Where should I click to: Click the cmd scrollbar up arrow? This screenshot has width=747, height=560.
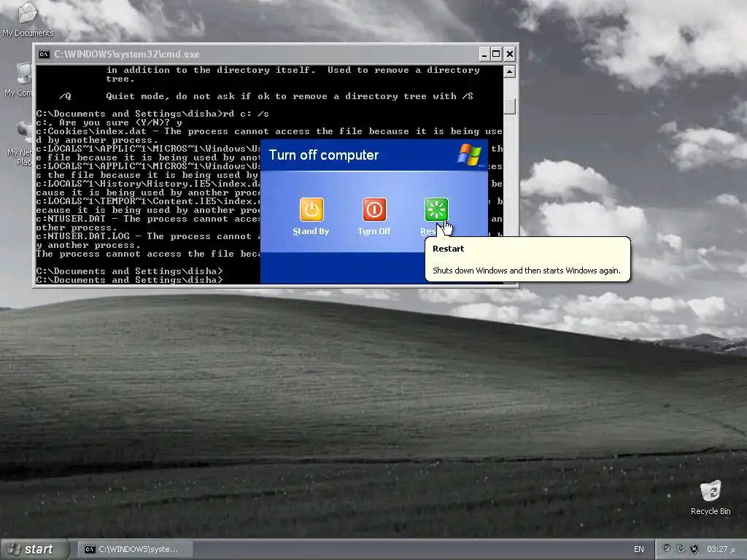(x=509, y=72)
